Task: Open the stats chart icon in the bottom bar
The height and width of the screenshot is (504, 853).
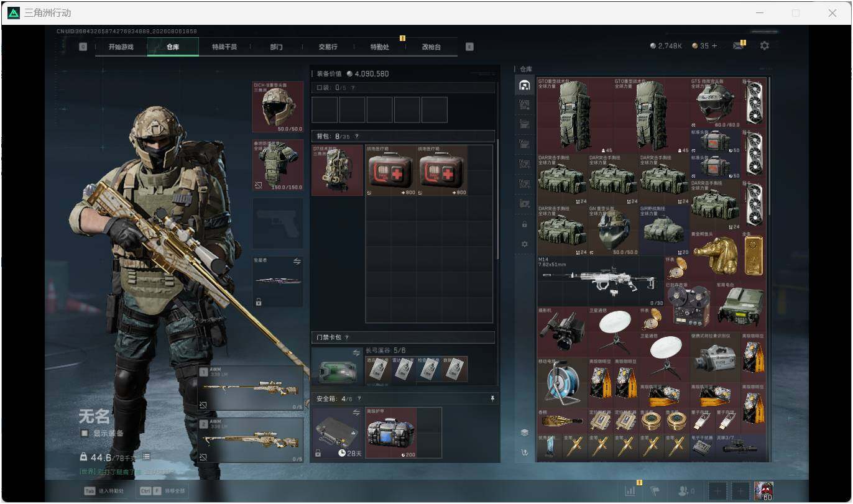Action: click(630, 491)
